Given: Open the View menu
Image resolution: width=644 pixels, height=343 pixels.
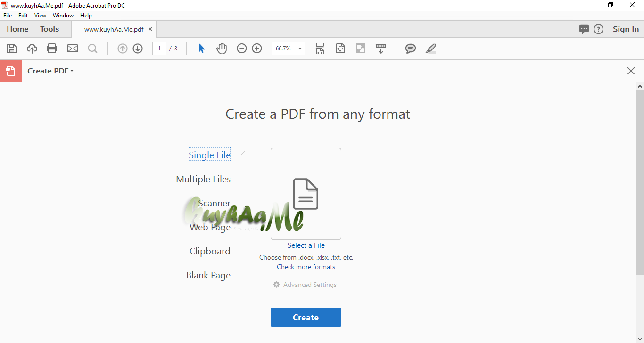Looking at the screenshot, I should (41, 16).
